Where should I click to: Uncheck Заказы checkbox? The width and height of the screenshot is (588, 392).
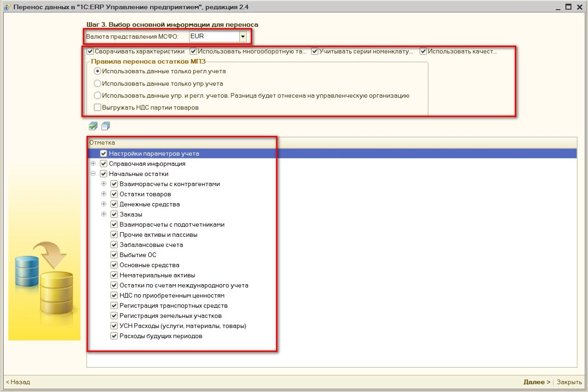[x=114, y=214]
